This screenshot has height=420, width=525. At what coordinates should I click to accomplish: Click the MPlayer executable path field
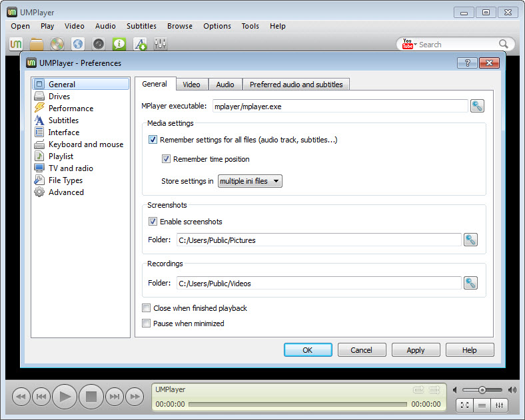(340, 106)
